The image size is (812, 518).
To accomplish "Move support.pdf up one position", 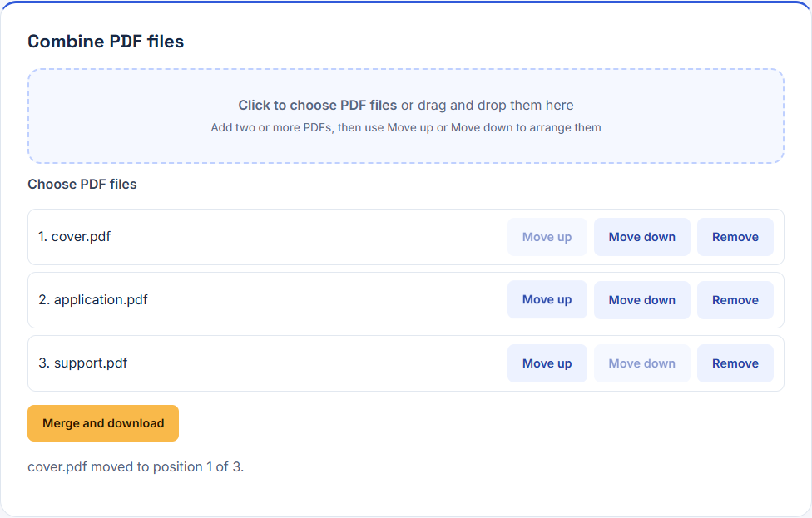I will tap(547, 363).
